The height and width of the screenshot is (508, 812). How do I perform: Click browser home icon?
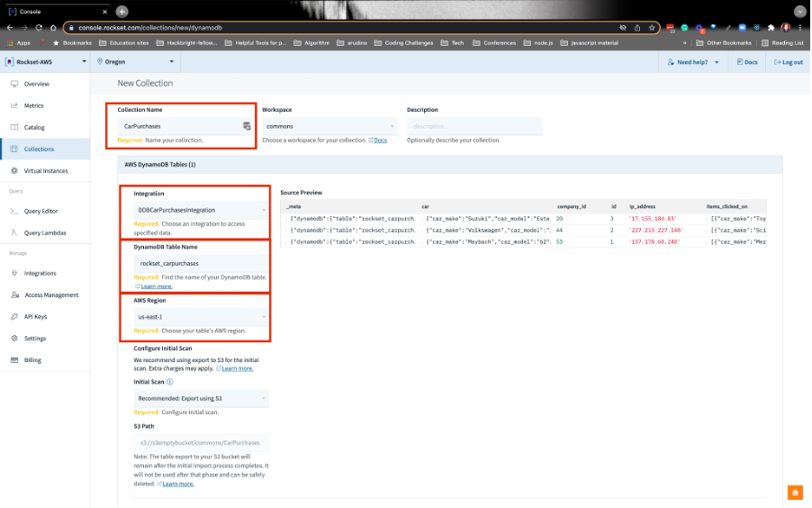(x=53, y=28)
